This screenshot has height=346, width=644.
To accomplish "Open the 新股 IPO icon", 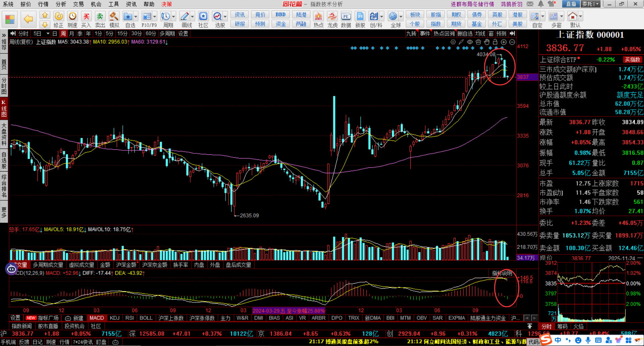I will tap(360, 19).
